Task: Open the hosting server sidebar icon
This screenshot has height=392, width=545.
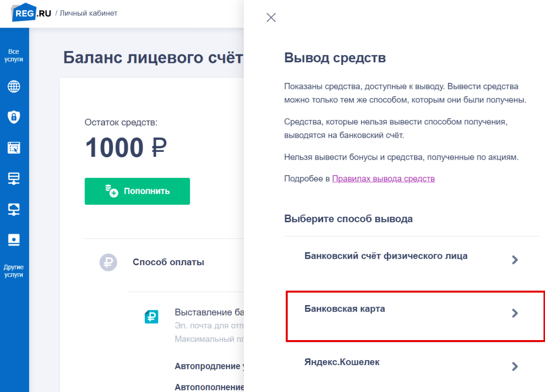Action: [14, 178]
